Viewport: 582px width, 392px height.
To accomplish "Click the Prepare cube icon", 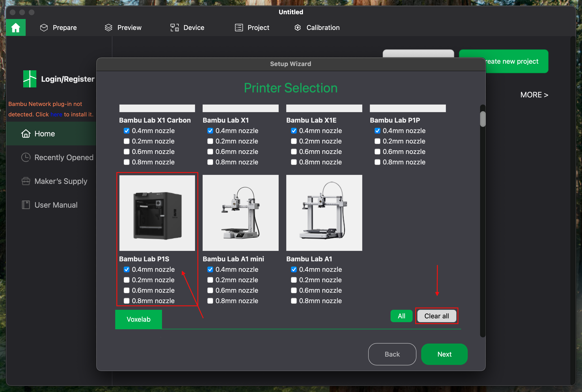I will [x=44, y=28].
